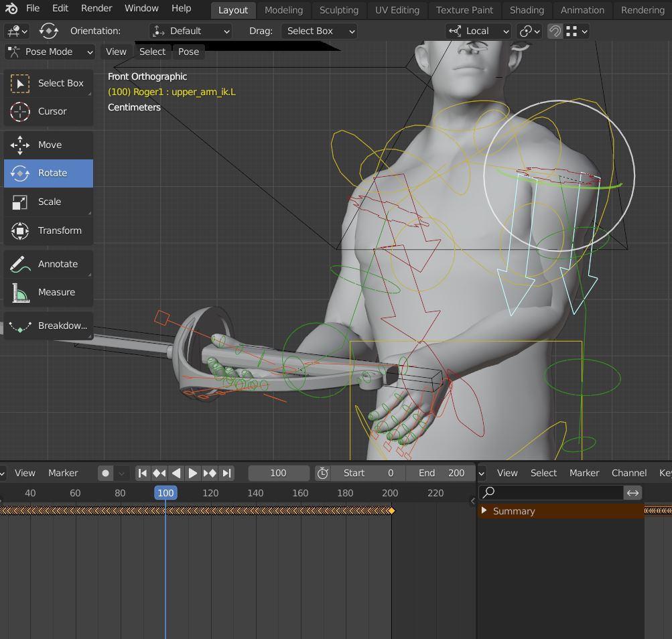Select the Rotate tool
Viewport: 672px width, 639px height.
point(48,173)
